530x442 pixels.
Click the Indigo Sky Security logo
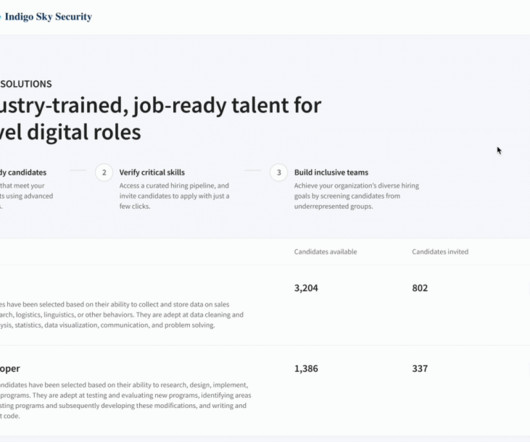pyautogui.click(x=46, y=17)
